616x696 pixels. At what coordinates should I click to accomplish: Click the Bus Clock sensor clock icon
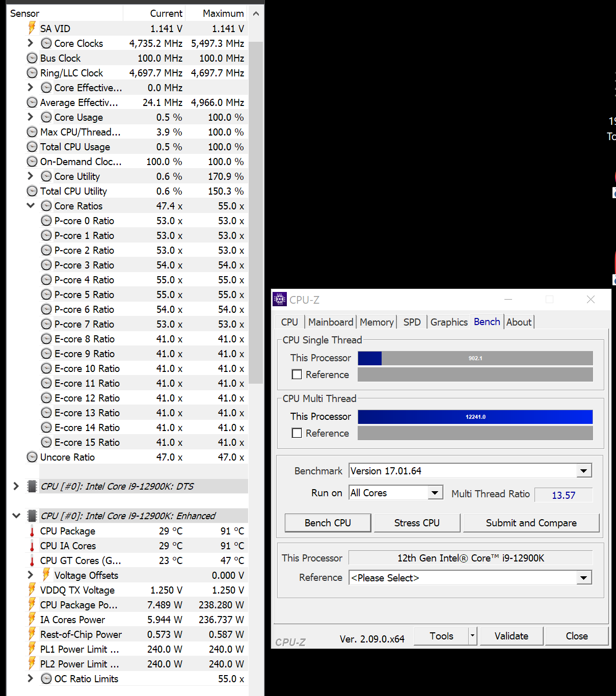tap(32, 58)
